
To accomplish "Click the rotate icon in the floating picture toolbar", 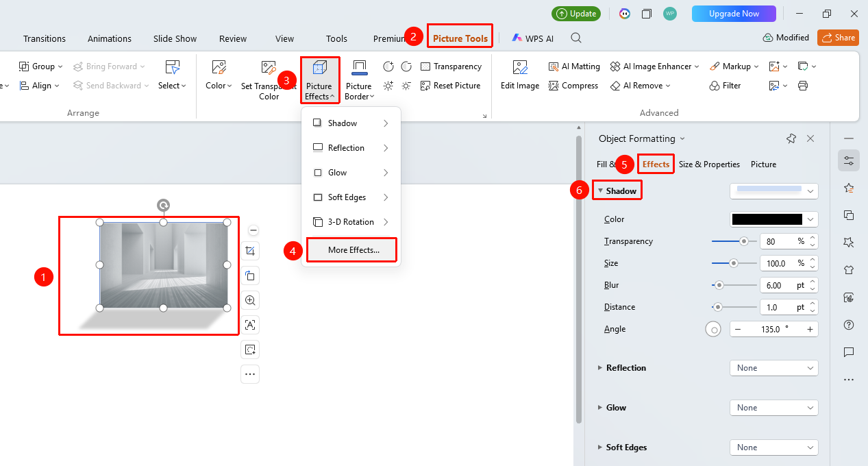I will 250,275.
